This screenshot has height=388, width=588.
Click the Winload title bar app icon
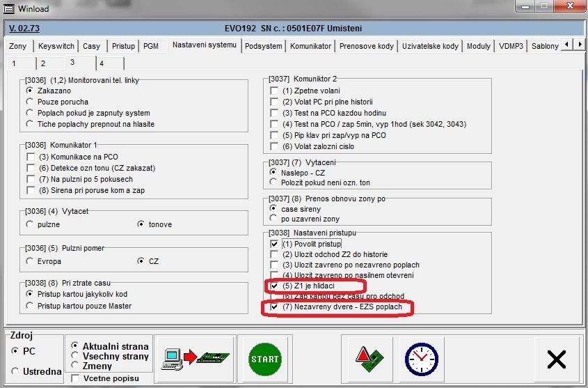click(10, 6)
